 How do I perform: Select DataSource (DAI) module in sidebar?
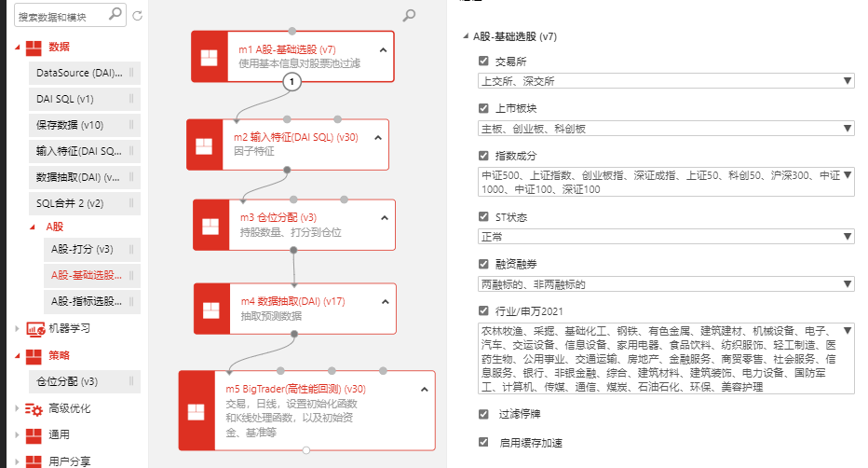85,73
